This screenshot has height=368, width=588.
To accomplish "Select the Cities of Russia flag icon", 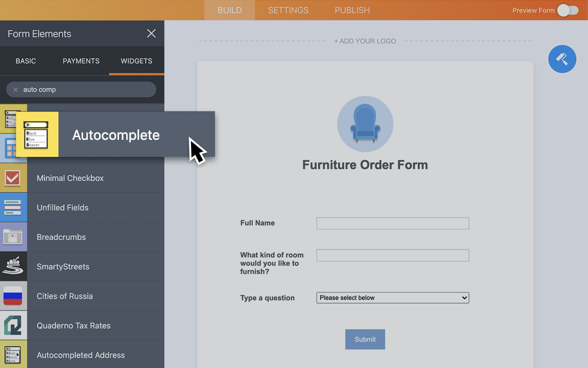I will (x=13, y=296).
